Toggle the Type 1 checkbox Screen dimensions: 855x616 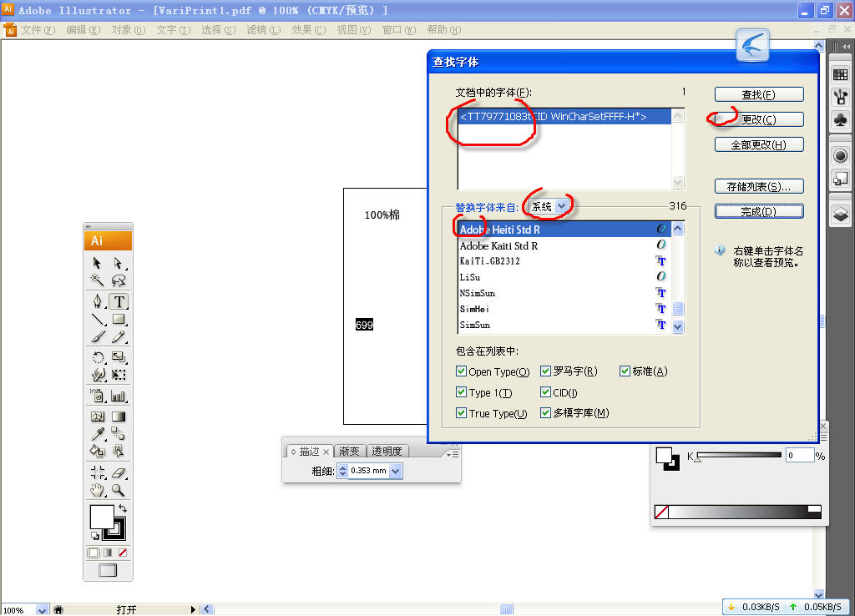coord(461,392)
